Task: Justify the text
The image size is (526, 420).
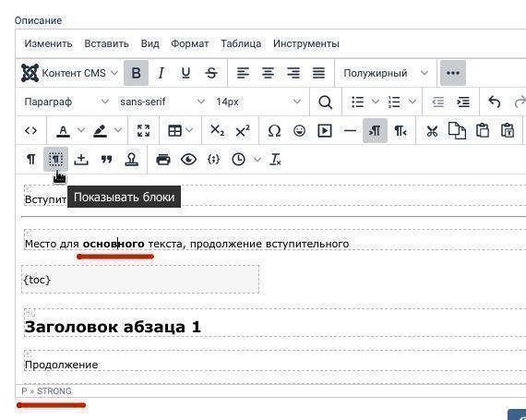Action: (318, 73)
